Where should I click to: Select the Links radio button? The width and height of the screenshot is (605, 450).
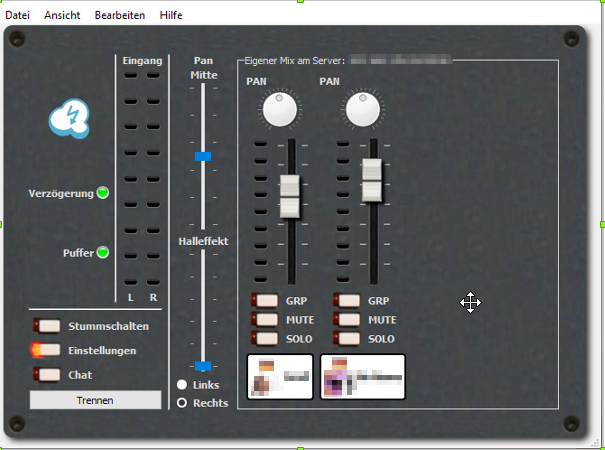pyautogui.click(x=182, y=385)
